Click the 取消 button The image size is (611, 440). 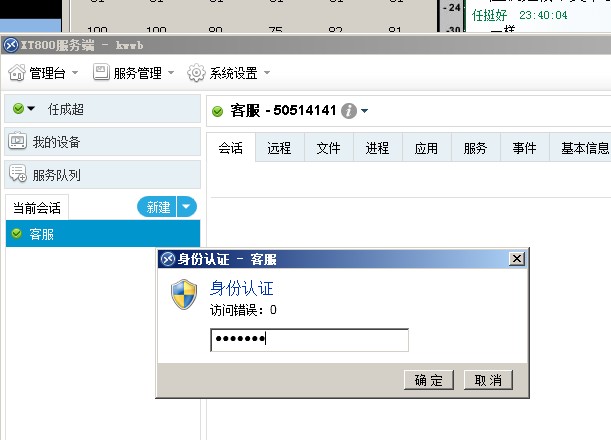(488, 380)
